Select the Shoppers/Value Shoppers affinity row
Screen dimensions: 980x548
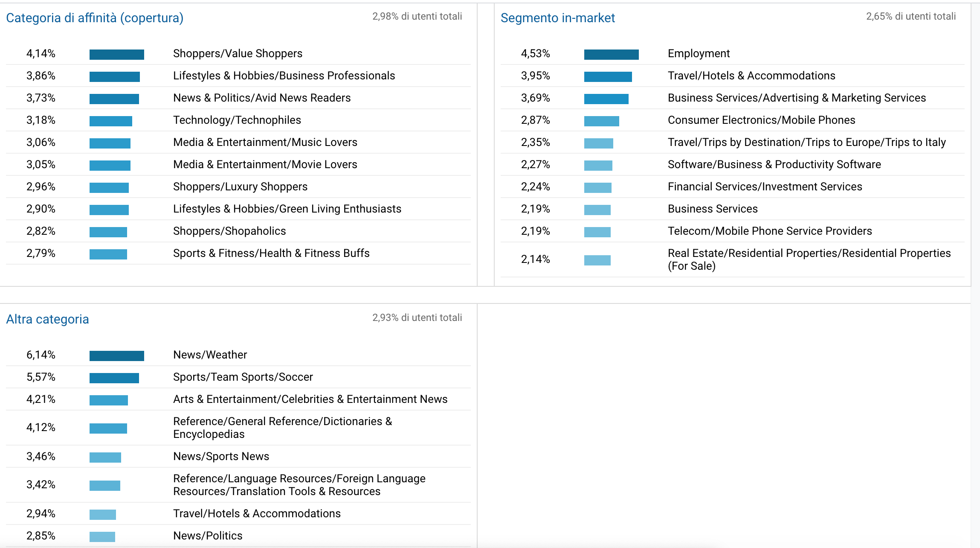coord(238,53)
